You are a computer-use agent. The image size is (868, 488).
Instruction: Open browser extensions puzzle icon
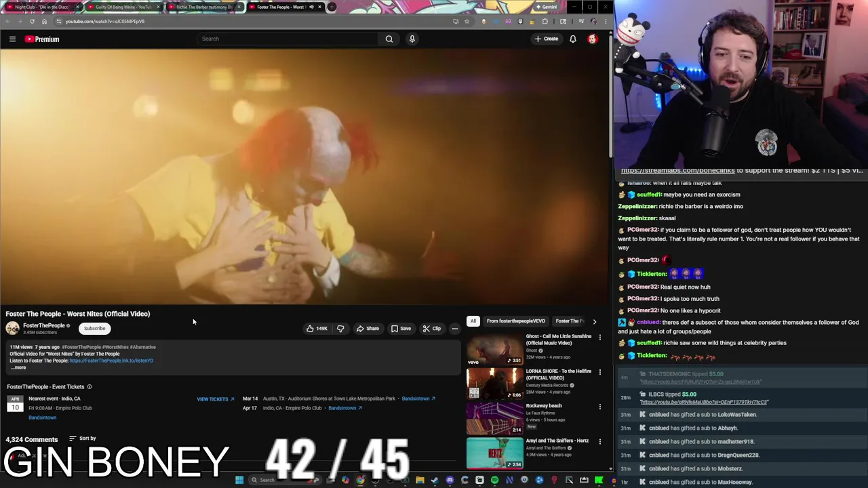[545, 21]
